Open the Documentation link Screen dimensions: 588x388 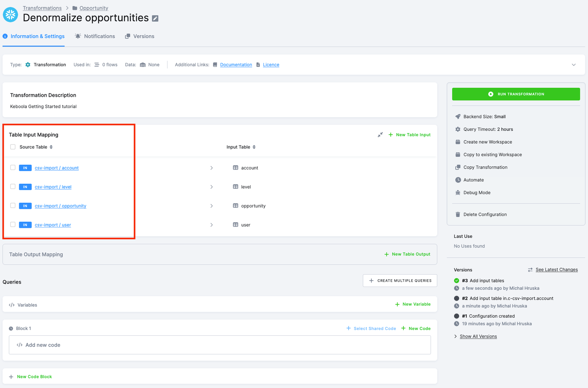point(236,65)
